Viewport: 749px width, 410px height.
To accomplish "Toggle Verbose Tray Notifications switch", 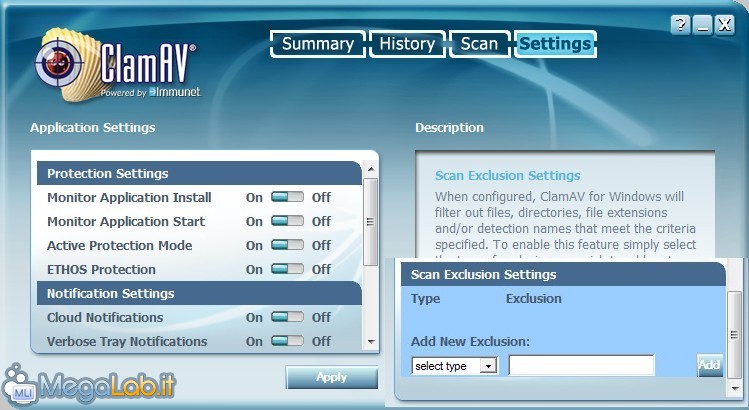I will pyautogui.click(x=287, y=341).
